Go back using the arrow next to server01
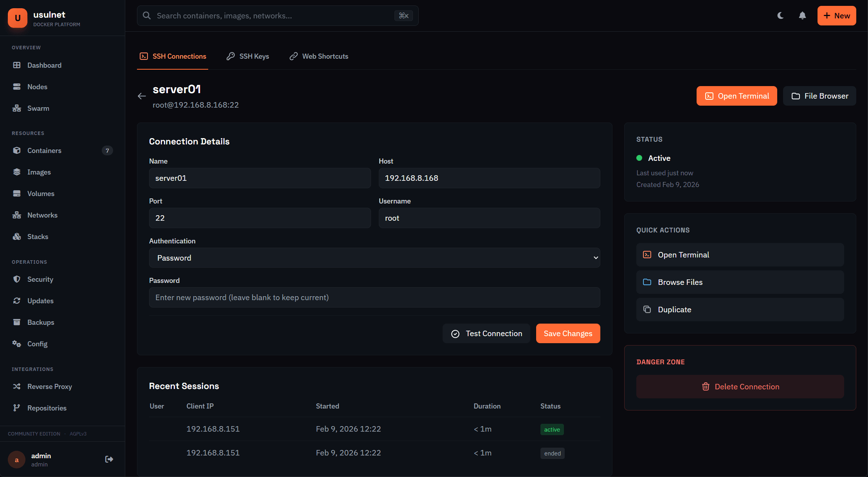Viewport: 868px width, 477px height. 142,96
